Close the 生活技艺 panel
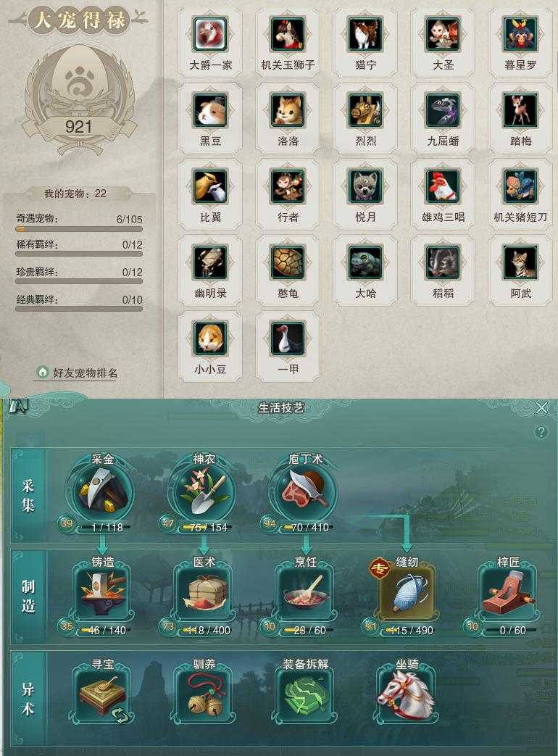 pyautogui.click(x=541, y=408)
